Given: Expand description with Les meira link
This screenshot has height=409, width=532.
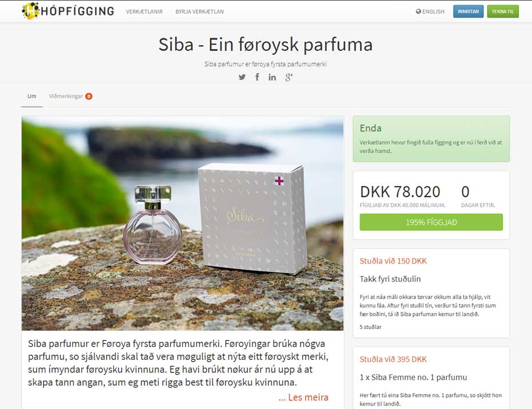Looking at the screenshot, I should point(303,397).
